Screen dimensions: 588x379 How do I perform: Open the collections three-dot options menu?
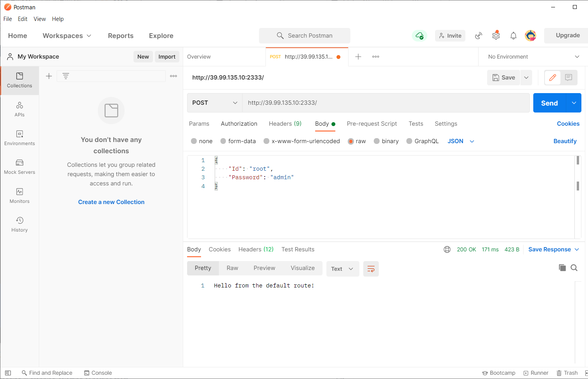173,76
